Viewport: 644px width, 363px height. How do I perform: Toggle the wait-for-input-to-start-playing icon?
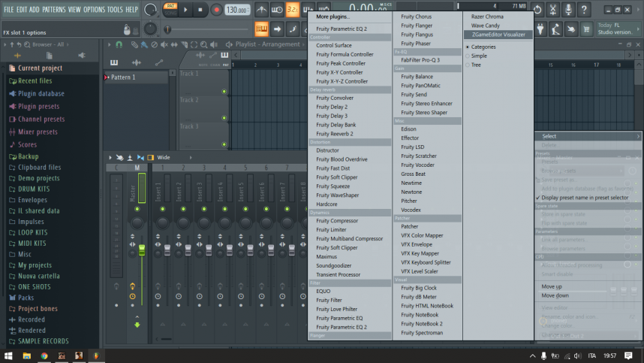[277, 10]
